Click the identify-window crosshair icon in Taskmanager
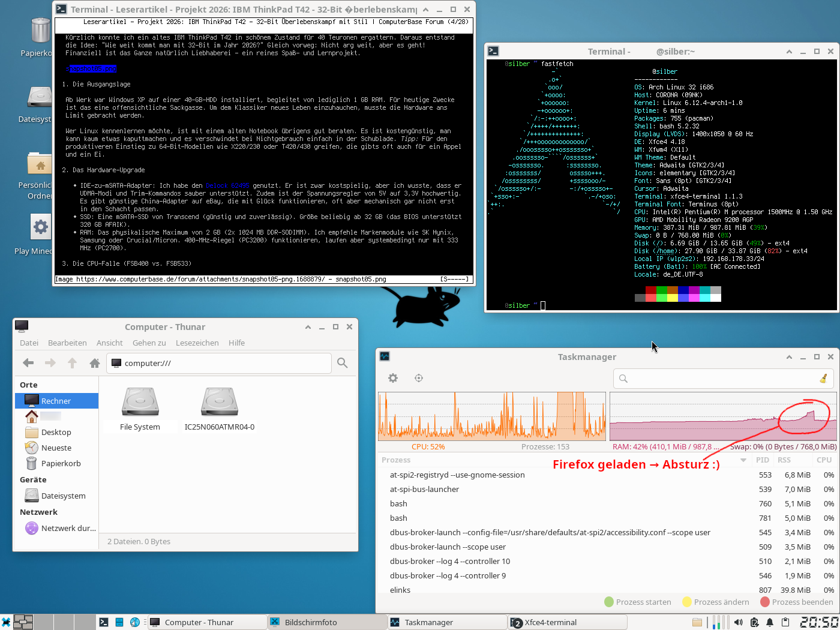Viewport: 840px width, 630px height. 419,378
